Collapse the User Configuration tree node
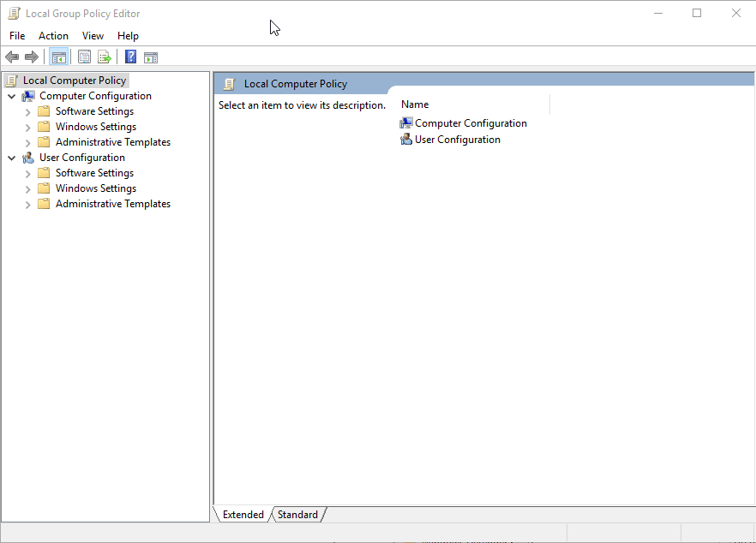This screenshot has width=756, height=543. pyautogui.click(x=12, y=158)
